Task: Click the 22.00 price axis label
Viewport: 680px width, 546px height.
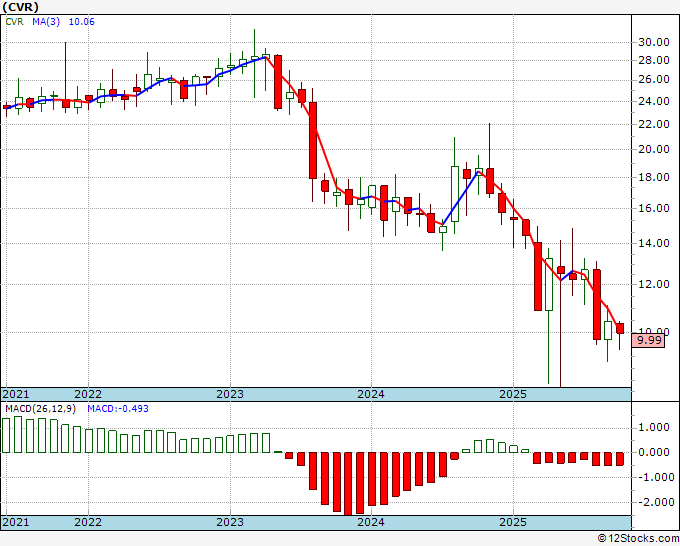Action: (x=654, y=124)
